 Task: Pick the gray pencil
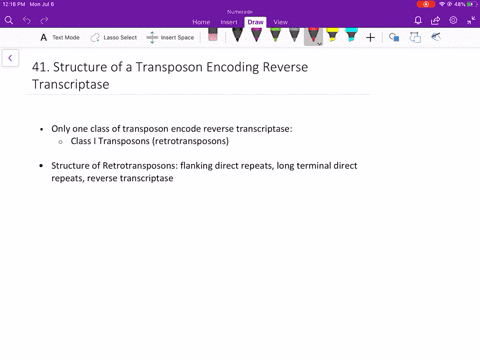click(x=294, y=35)
